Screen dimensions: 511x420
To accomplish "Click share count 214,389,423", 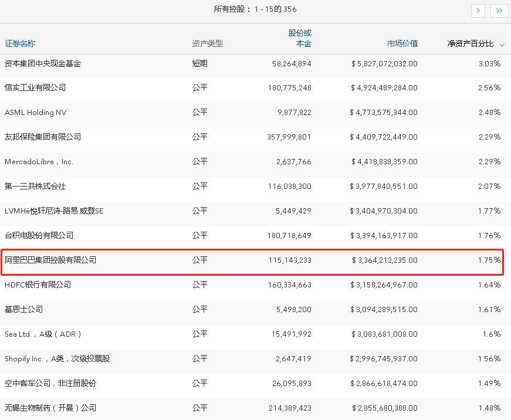I will click(290, 408).
